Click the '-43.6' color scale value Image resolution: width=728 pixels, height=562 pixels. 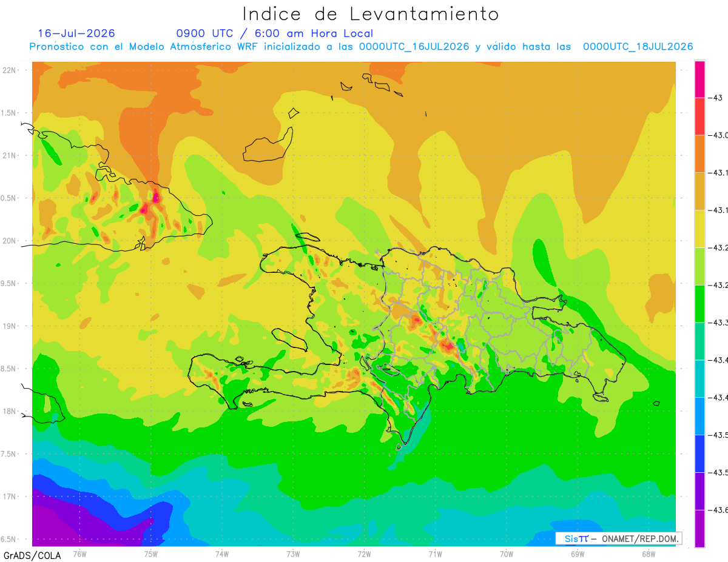pyautogui.click(x=718, y=510)
